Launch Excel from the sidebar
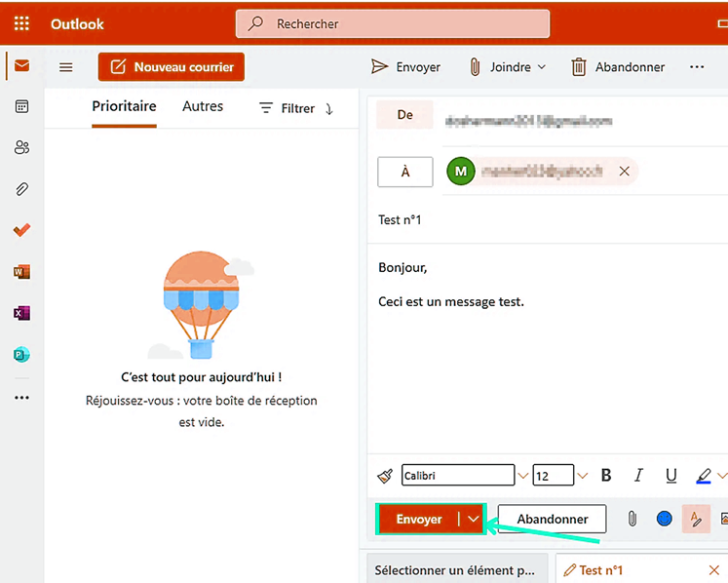Image resolution: width=728 pixels, height=583 pixels. coord(21,313)
